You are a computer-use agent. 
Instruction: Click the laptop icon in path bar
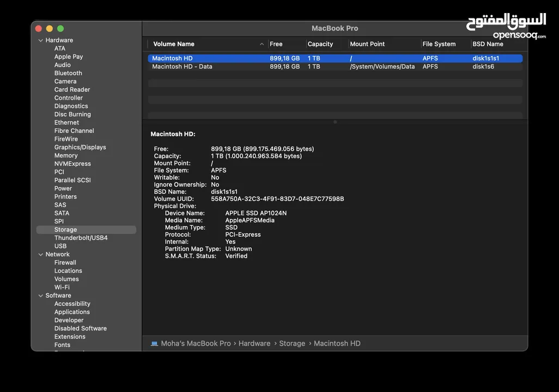point(154,344)
